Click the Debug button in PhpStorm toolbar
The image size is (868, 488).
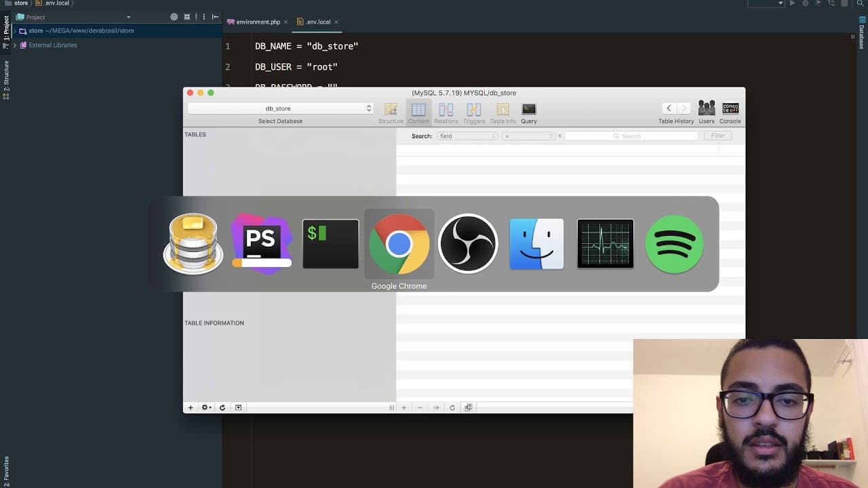pos(805,3)
